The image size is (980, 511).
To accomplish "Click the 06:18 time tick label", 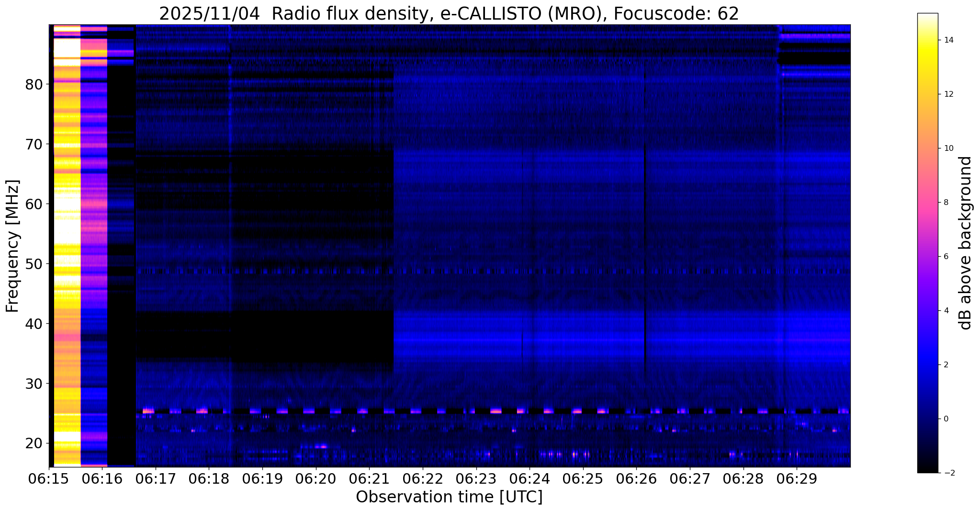I will pyautogui.click(x=209, y=479).
